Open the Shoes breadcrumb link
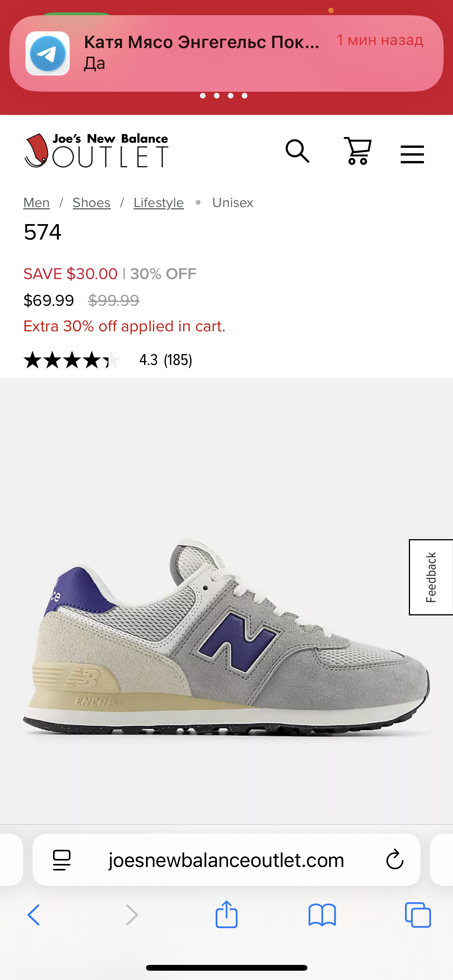 click(x=91, y=202)
